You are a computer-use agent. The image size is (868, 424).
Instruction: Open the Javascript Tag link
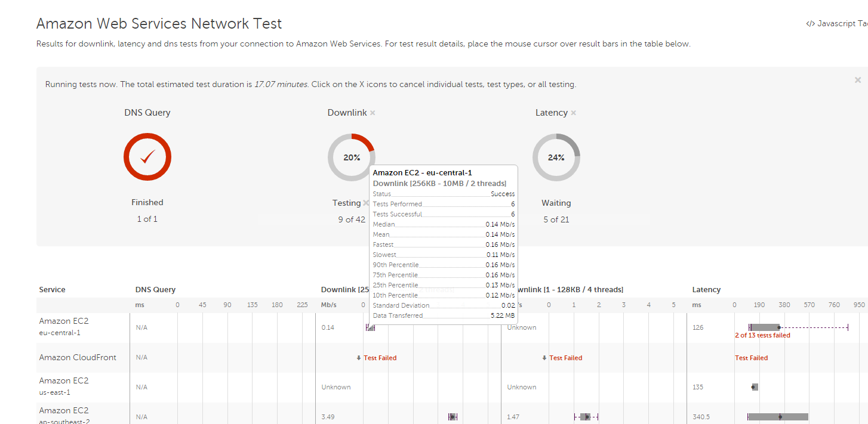point(836,24)
